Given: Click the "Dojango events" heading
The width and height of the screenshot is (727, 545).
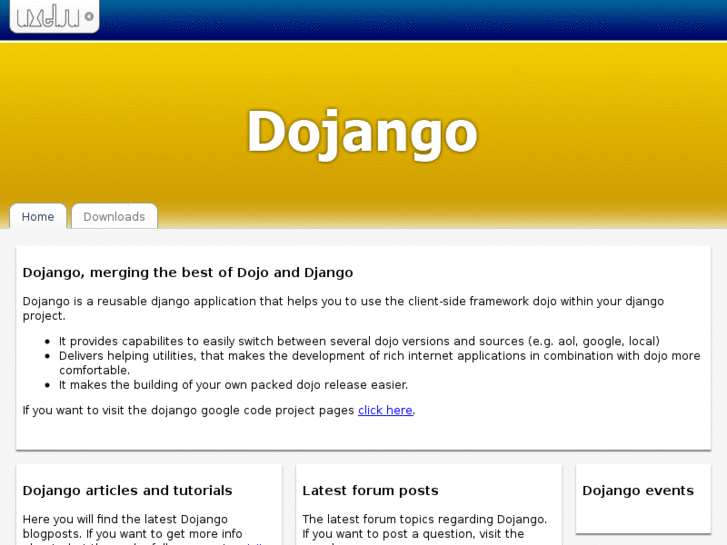Looking at the screenshot, I should pos(638,490).
